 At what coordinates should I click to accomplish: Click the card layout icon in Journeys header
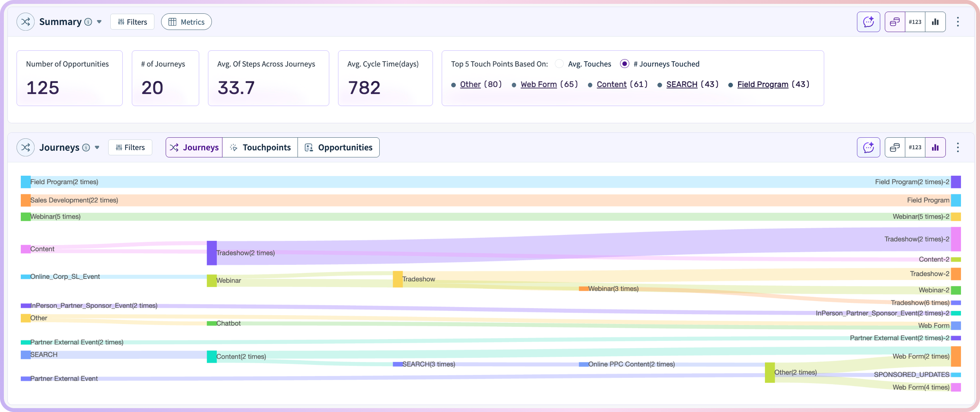tap(894, 148)
